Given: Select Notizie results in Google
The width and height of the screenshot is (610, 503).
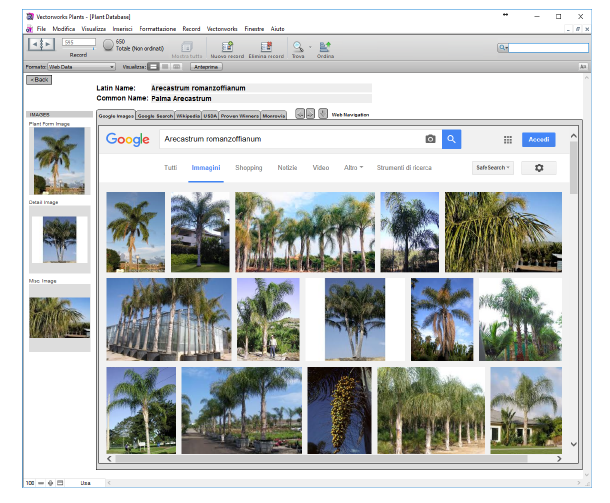Looking at the screenshot, I should [287, 168].
